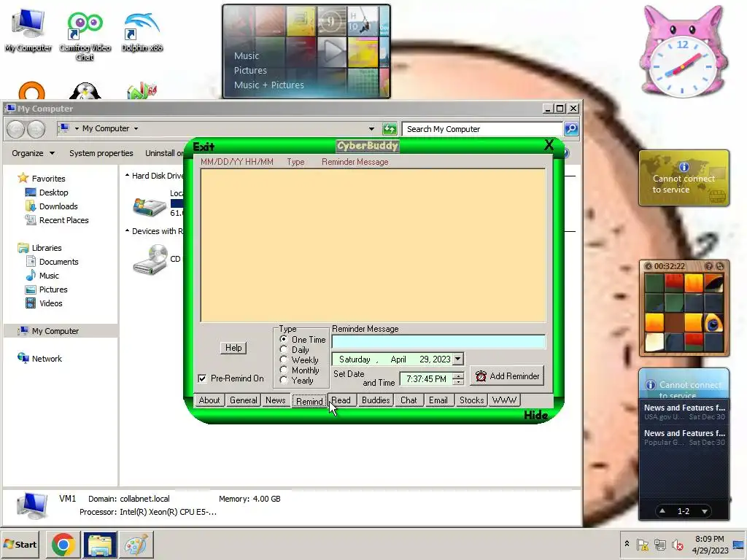Image resolution: width=747 pixels, height=560 pixels.
Task: Switch to the WWW tab
Action: pos(504,400)
